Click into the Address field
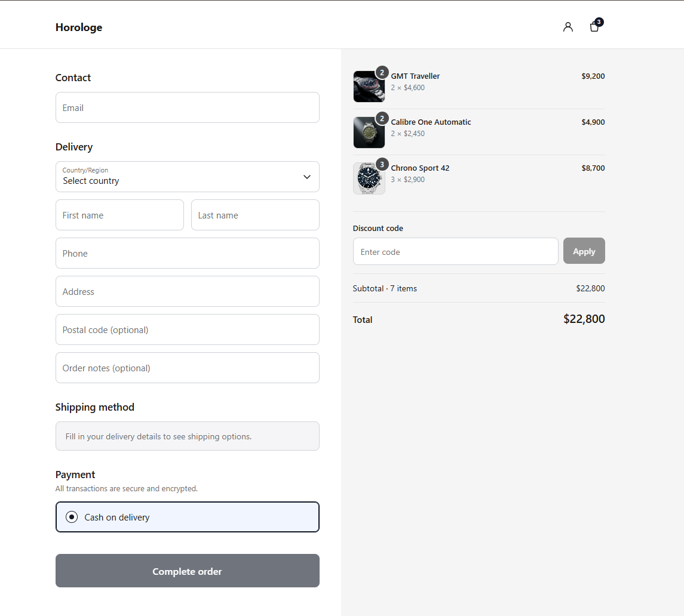The width and height of the screenshot is (684, 616). [187, 291]
